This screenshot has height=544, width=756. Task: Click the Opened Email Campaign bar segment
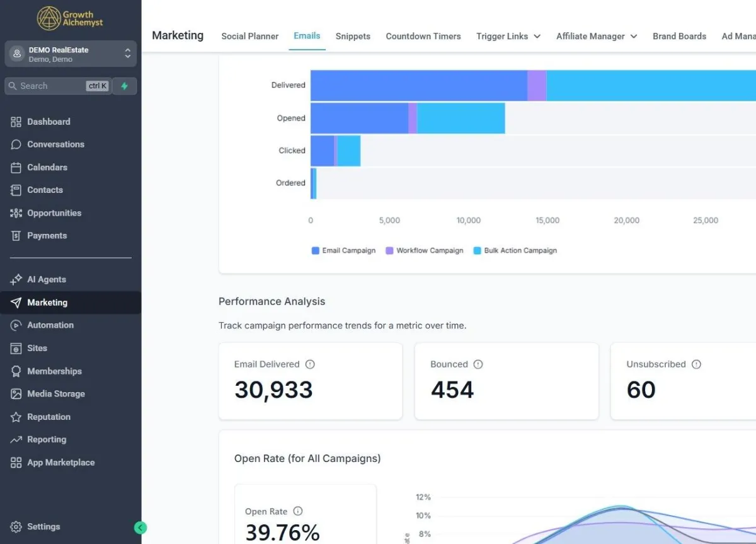point(360,119)
